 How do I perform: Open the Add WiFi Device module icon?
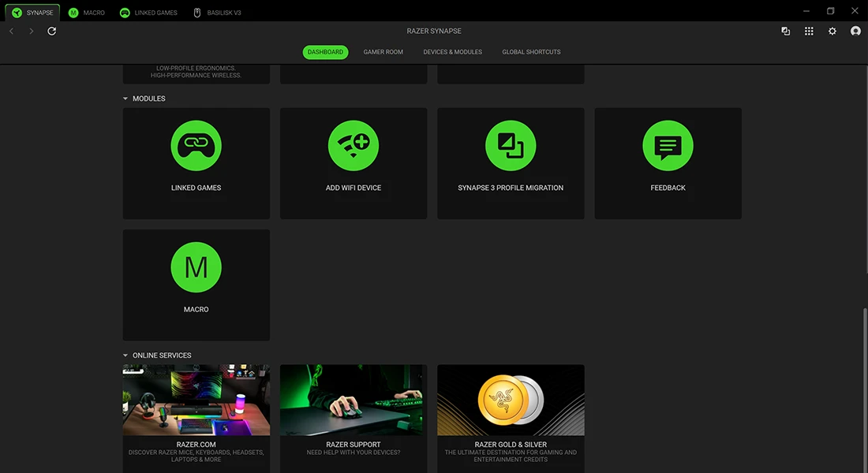coord(354,146)
